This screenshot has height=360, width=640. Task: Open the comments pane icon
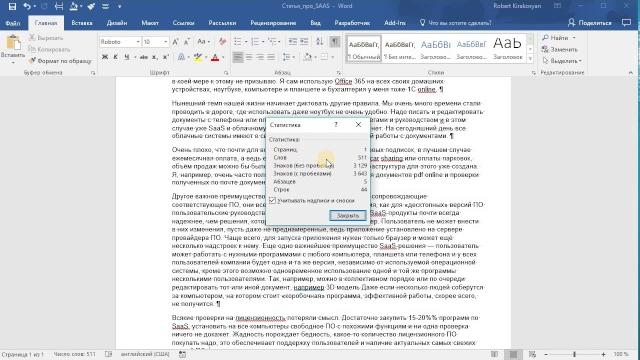click(626, 23)
